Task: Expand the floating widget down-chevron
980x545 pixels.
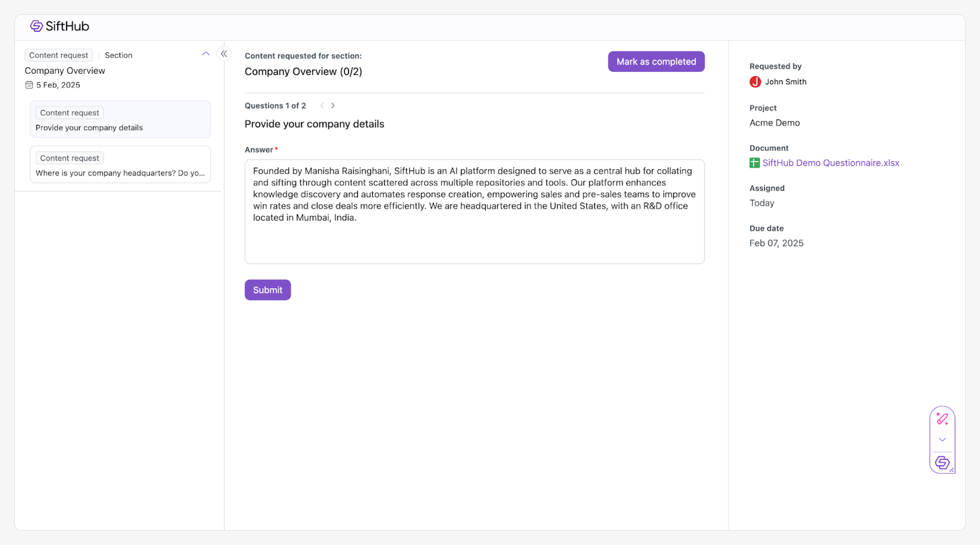Action: tap(942, 440)
